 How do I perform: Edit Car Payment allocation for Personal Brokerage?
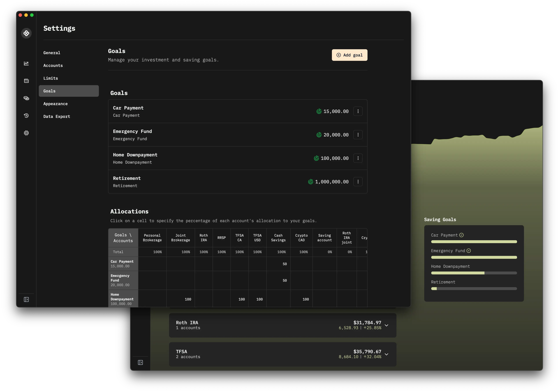[x=152, y=264]
